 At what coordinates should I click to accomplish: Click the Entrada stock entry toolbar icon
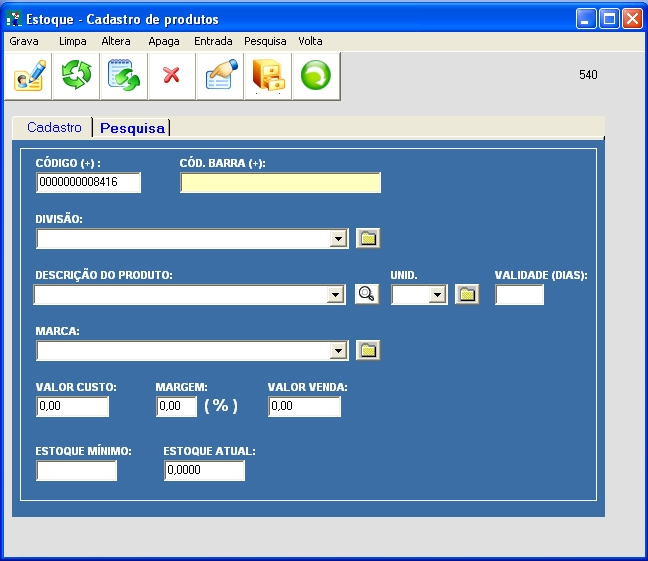pyautogui.click(x=219, y=76)
